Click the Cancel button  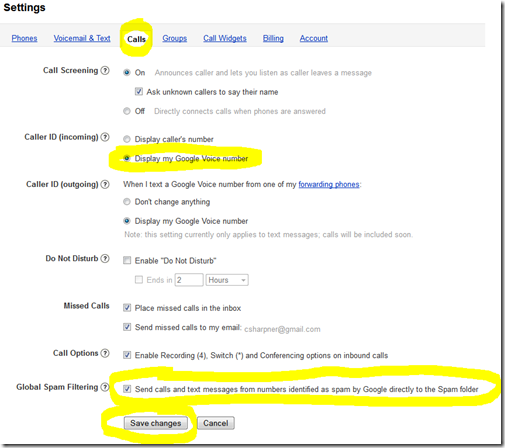pyautogui.click(x=216, y=423)
